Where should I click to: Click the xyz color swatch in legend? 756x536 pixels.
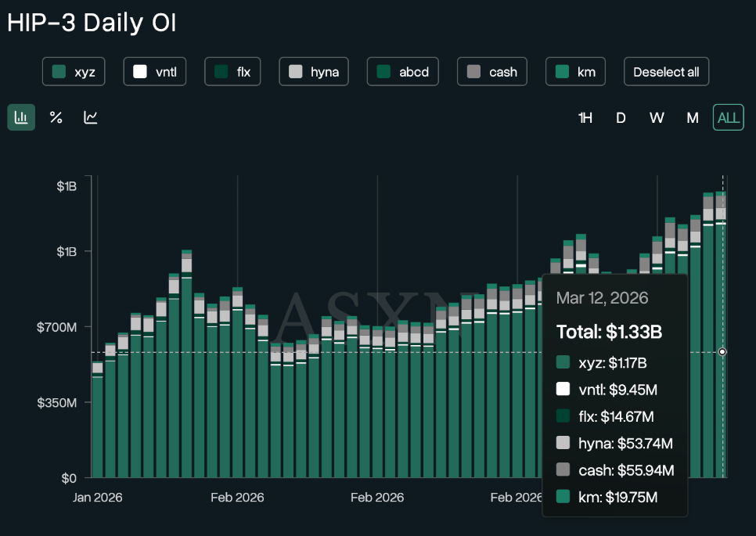coord(58,72)
